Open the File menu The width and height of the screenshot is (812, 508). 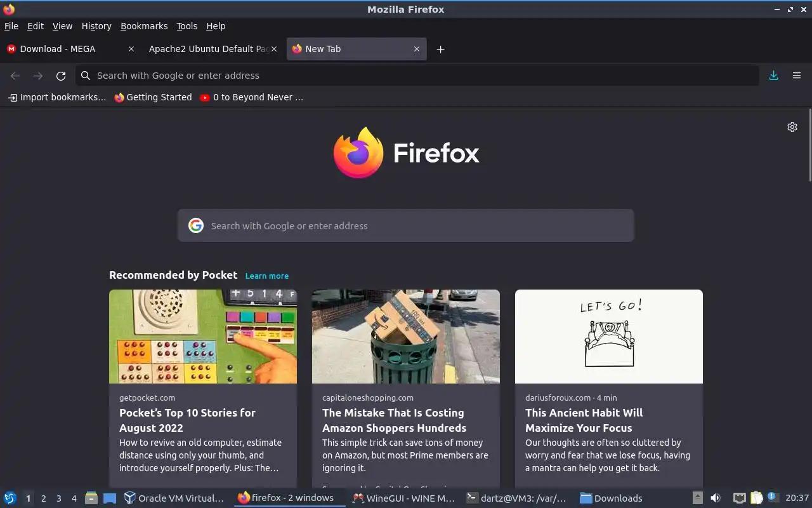[x=11, y=26]
